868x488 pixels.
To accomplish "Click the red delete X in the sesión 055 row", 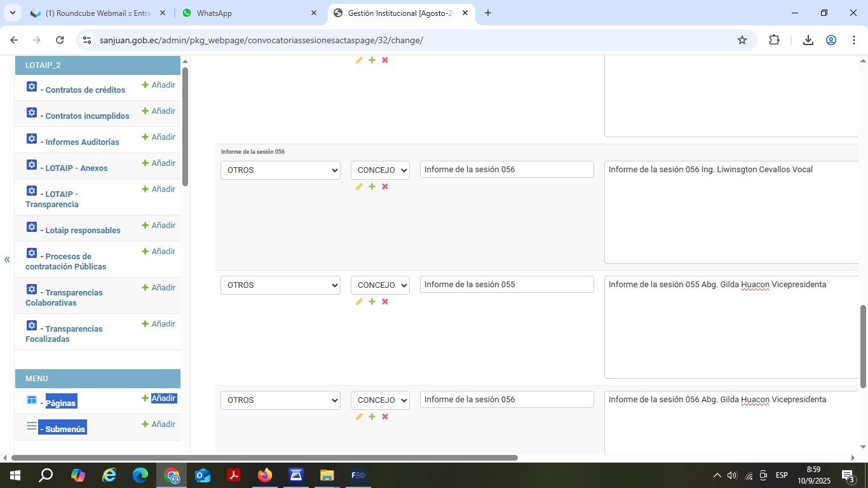I will coord(385,302).
